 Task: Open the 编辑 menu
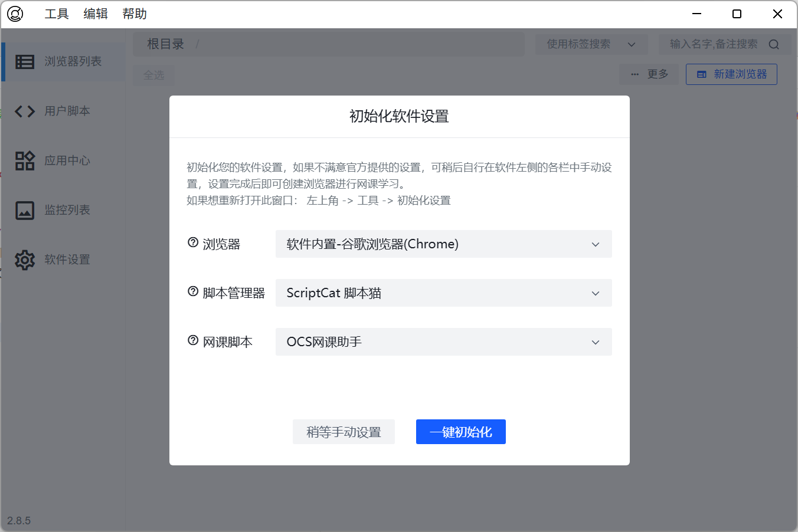(96, 14)
